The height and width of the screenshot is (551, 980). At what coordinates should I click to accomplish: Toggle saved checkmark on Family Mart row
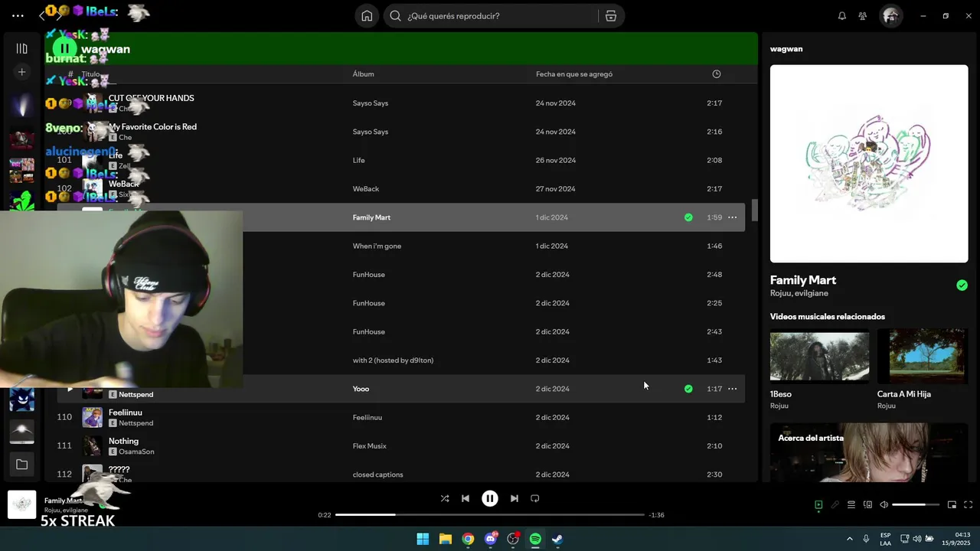tap(688, 217)
